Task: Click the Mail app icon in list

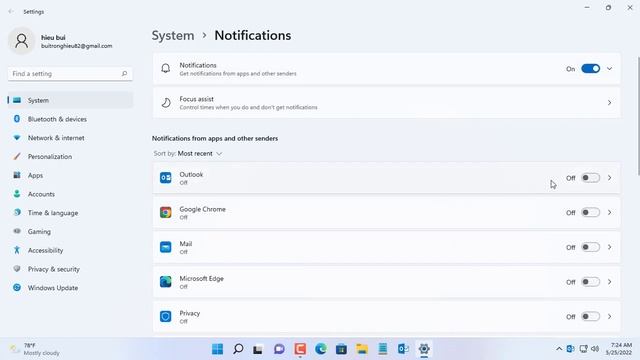Action: click(x=166, y=247)
